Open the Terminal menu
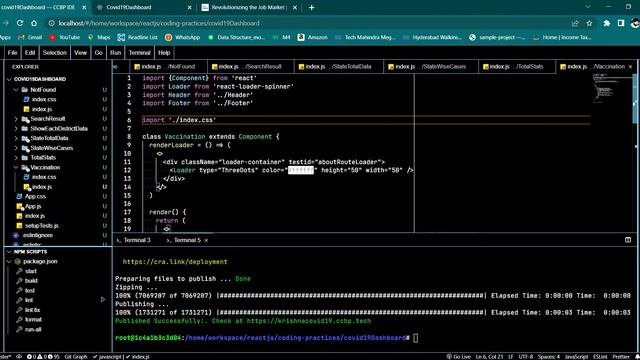Viewport: 640px width, 360px height. [140, 53]
